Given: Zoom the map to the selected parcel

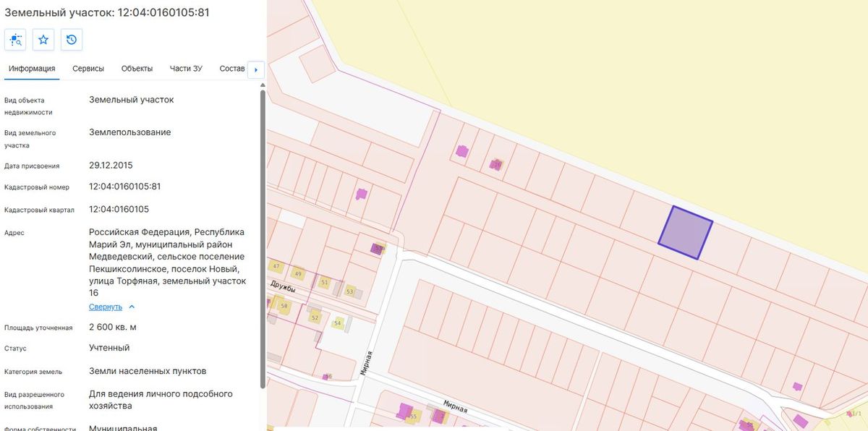Looking at the screenshot, I should tap(15, 40).
